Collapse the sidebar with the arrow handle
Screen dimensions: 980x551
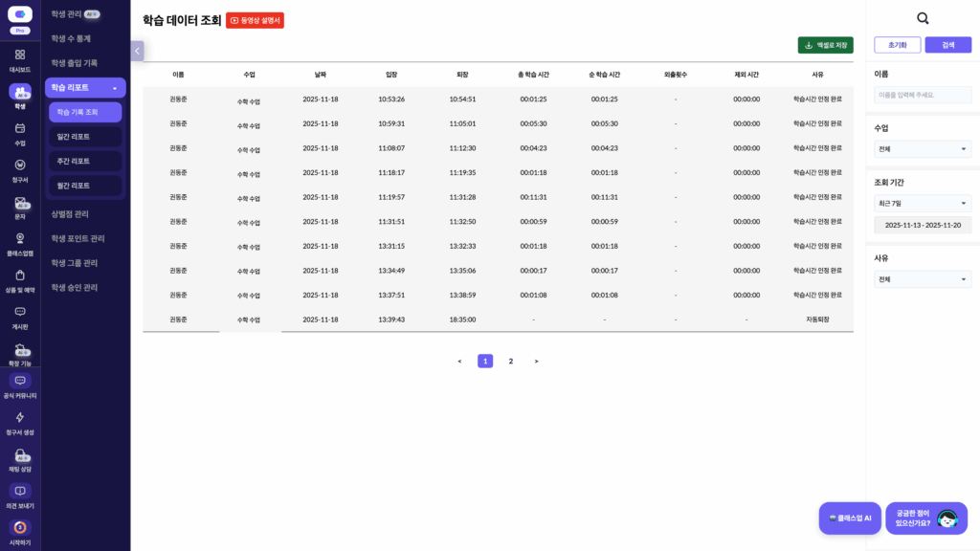[x=137, y=51]
